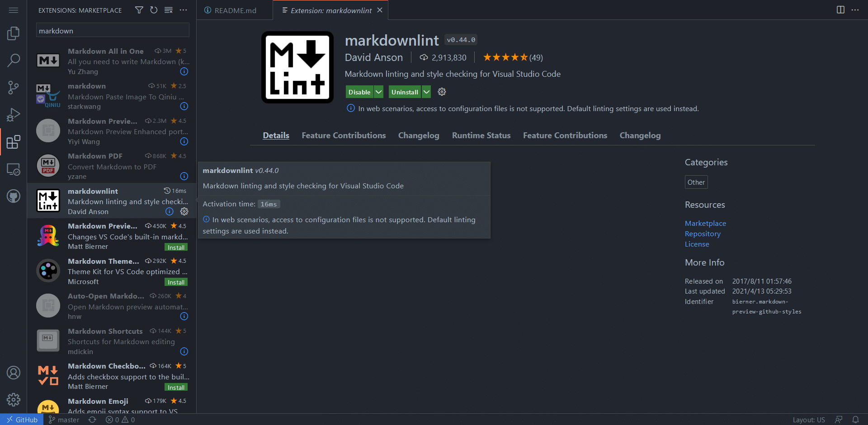
Task: Split the editor to the right
Action: pyautogui.click(x=840, y=10)
